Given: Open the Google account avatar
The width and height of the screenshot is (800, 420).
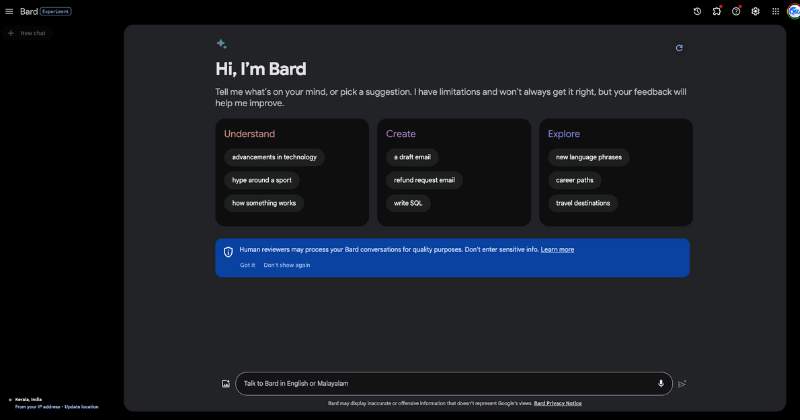Looking at the screenshot, I should click(794, 11).
